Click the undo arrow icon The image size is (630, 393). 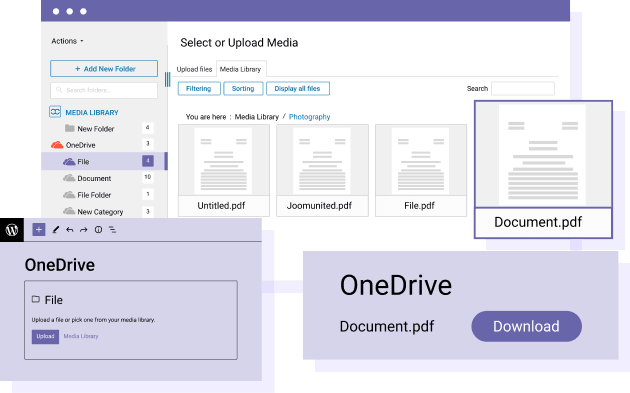70,230
